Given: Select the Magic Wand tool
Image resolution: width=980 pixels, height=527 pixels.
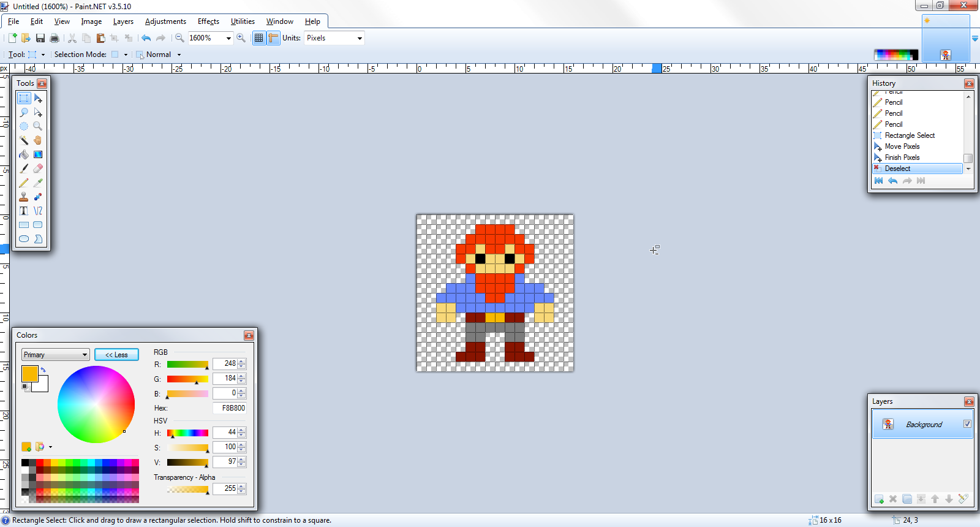Looking at the screenshot, I should pos(24,140).
